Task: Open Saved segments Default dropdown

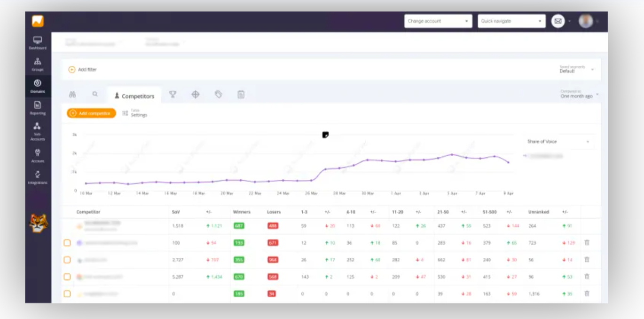Action: coord(577,70)
